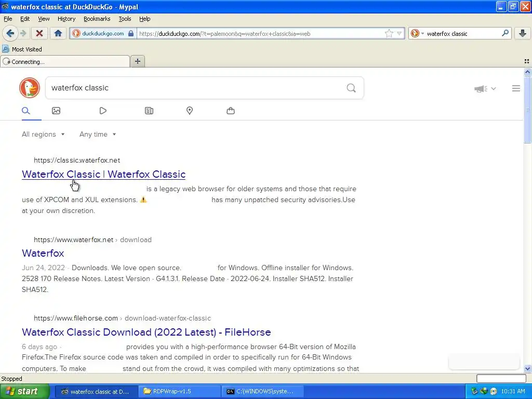Click the search bar magnifier icon
Image resolution: width=532 pixels, height=399 pixels.
[505, 33]
